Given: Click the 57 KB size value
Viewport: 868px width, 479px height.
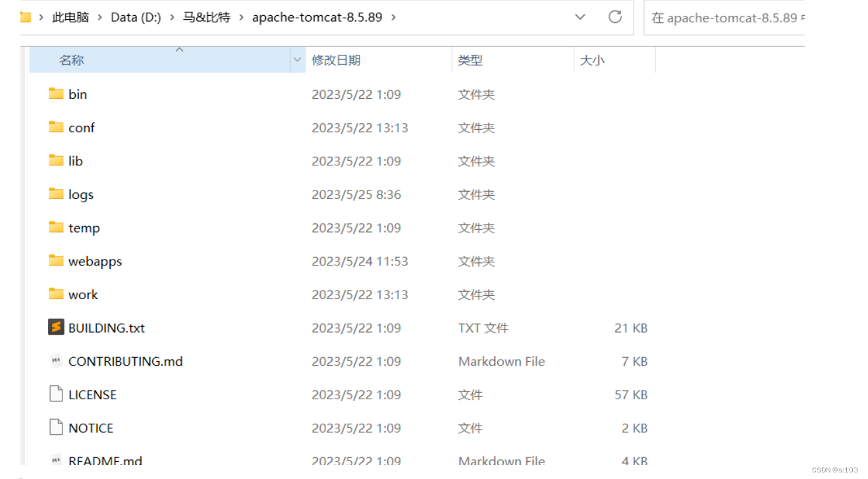Looking at the screenshot, I should pyautogui.click(x=631, y=395).
